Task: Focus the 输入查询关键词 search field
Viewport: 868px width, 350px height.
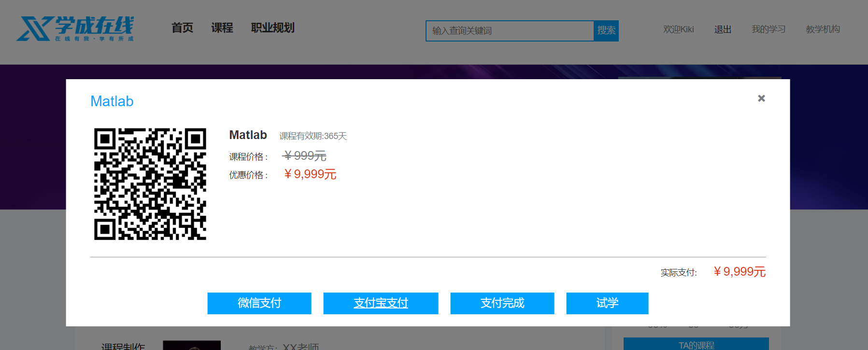Action: point(510,31)
